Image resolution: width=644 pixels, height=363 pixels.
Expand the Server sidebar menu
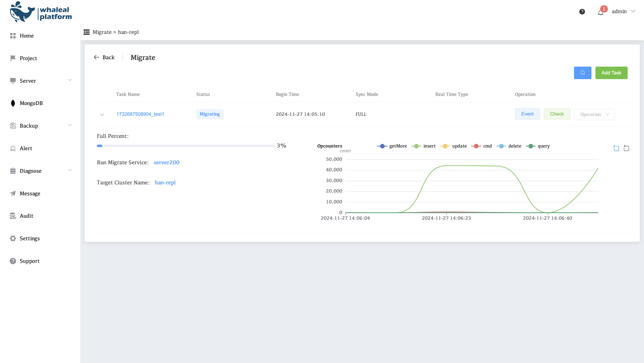(x=40, y=81)
